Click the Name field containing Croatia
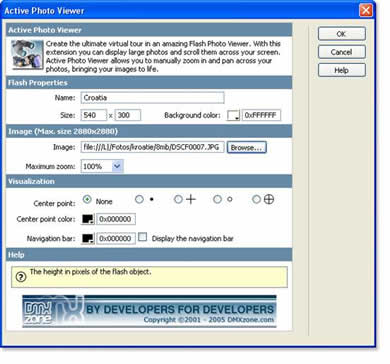Viewport: 390px width, 364px height. click(x=152, y=98)
